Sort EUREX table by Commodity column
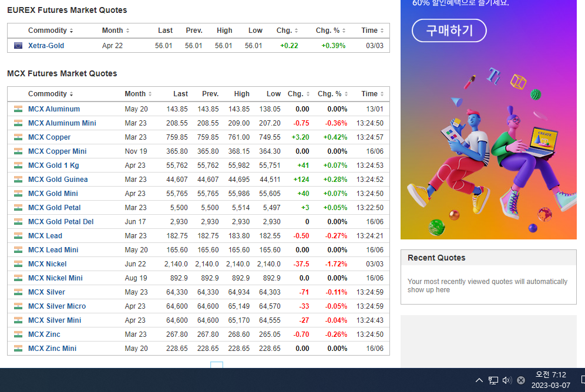 coord(51,31)
